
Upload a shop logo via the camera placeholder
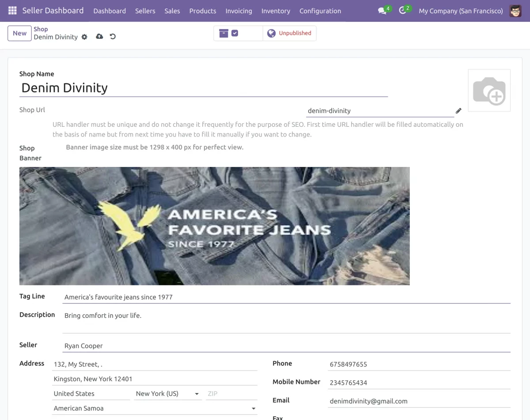pos(489,90)
